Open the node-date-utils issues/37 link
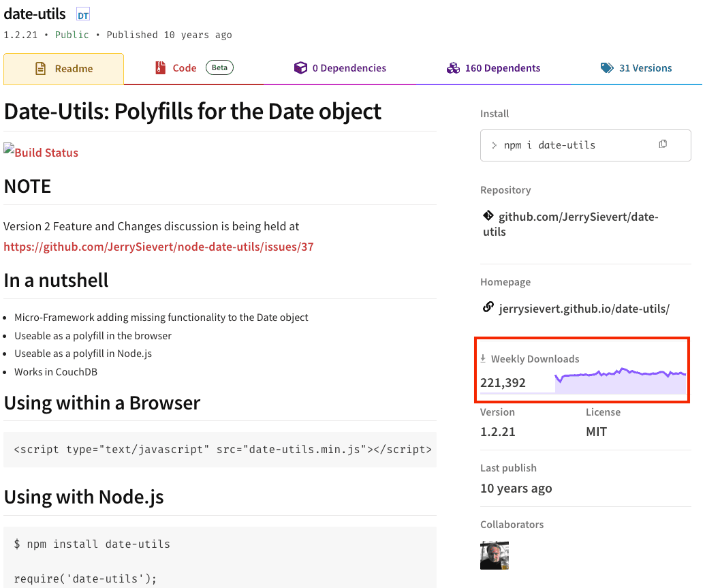This screenshot has width=705, height=588. click(x=159, y=247)
